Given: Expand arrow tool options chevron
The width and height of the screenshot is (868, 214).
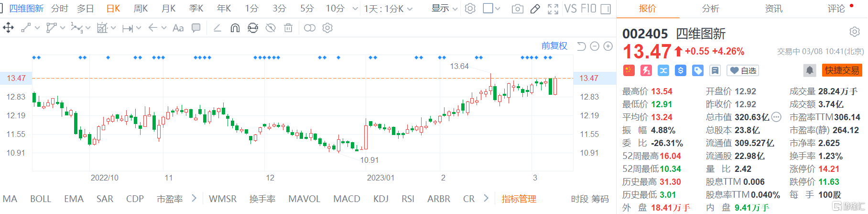Looking at the screenshot, I should point(164,28).
